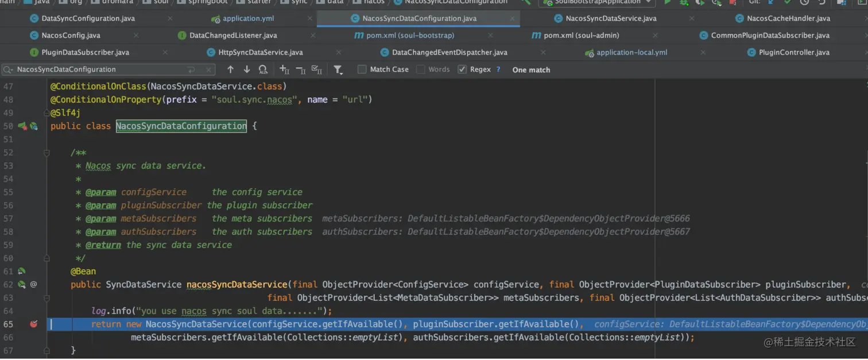Close the NacosSyncDataService.java tab
Image resolution: width=868 pixels, height=360 pixels.
coord(692,18)
